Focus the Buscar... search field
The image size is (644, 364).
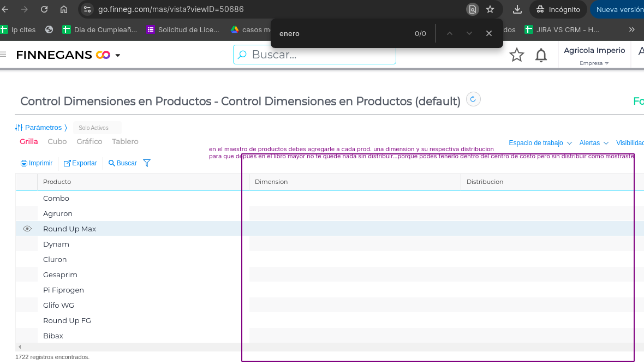[314, 55]
